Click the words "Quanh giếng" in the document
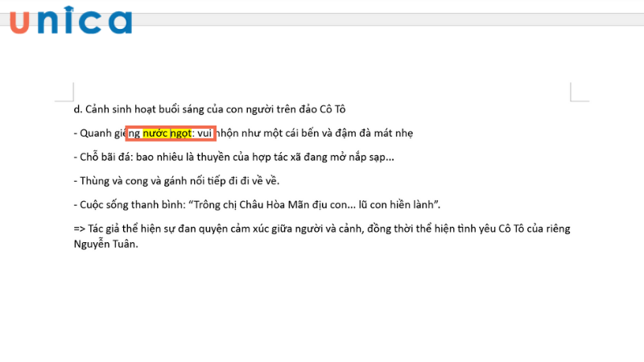 110,134
